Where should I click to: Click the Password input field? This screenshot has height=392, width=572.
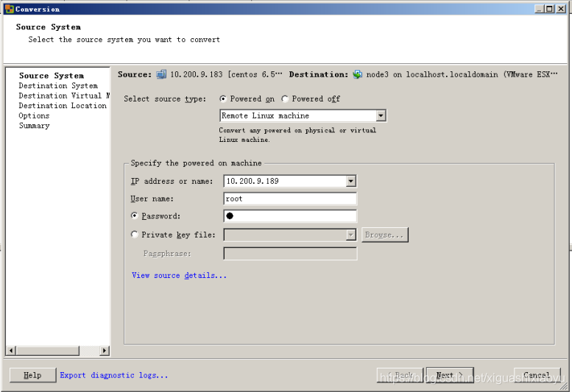[290, 216]
